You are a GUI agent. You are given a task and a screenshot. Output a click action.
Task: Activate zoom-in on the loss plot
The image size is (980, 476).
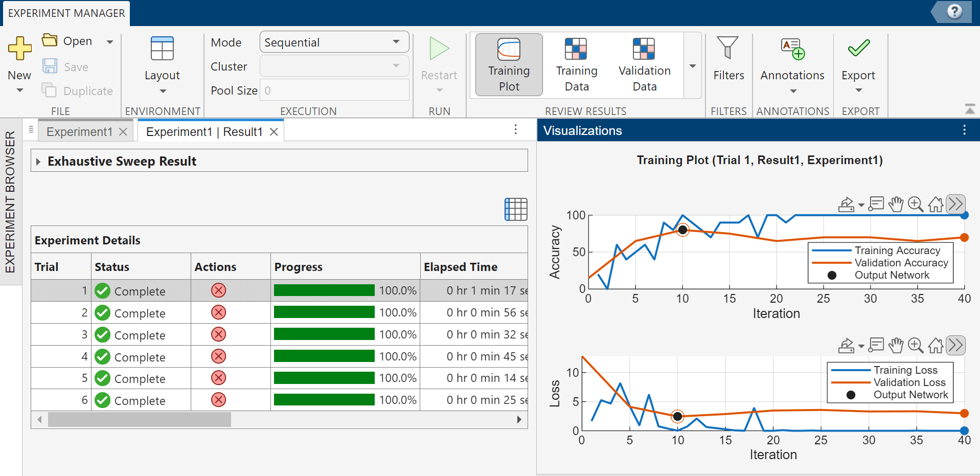[916, 345]
